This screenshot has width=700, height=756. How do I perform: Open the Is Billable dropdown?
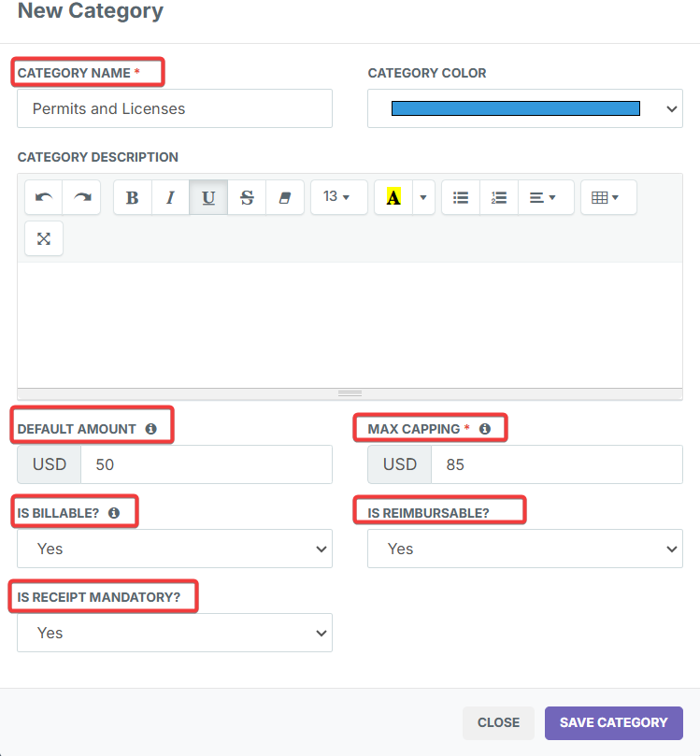(x=175, y=549)
